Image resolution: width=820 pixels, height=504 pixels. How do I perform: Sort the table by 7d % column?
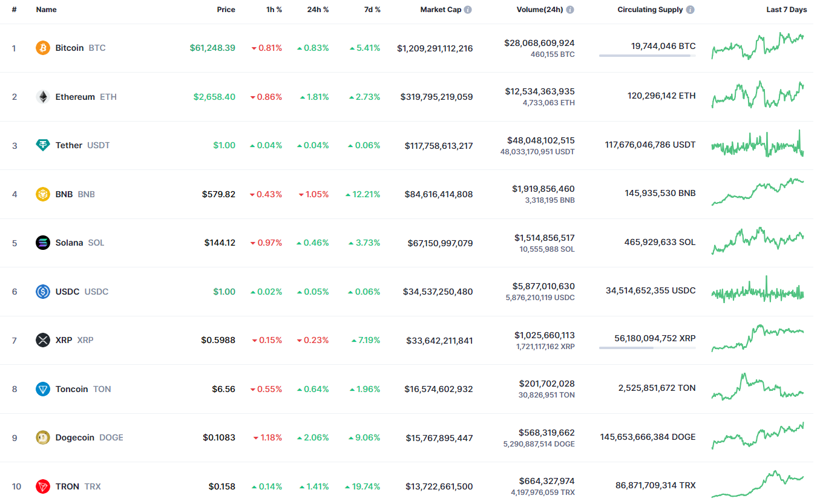point(372,10)
